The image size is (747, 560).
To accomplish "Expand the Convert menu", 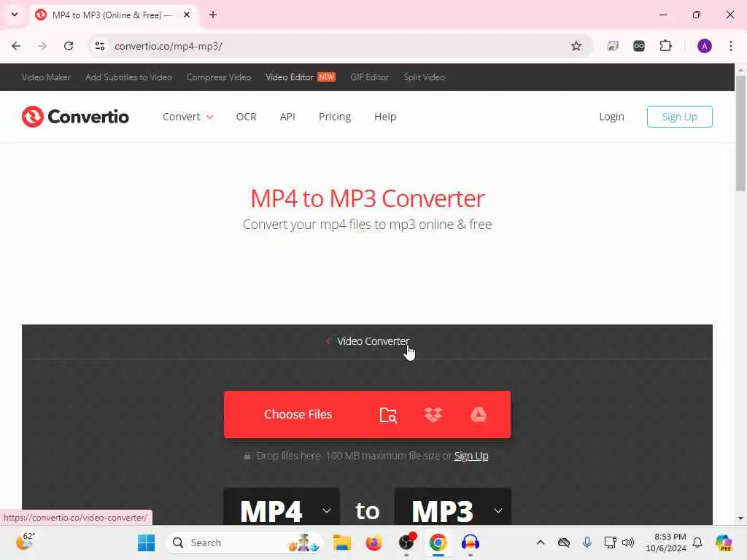I will click(x=187, y=117).
